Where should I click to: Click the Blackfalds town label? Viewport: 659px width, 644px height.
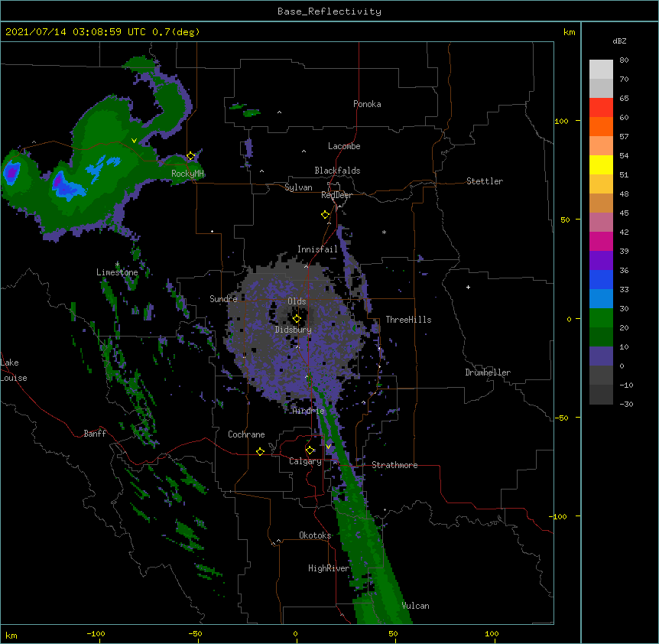pyautogui.click(x=337, y=171)
